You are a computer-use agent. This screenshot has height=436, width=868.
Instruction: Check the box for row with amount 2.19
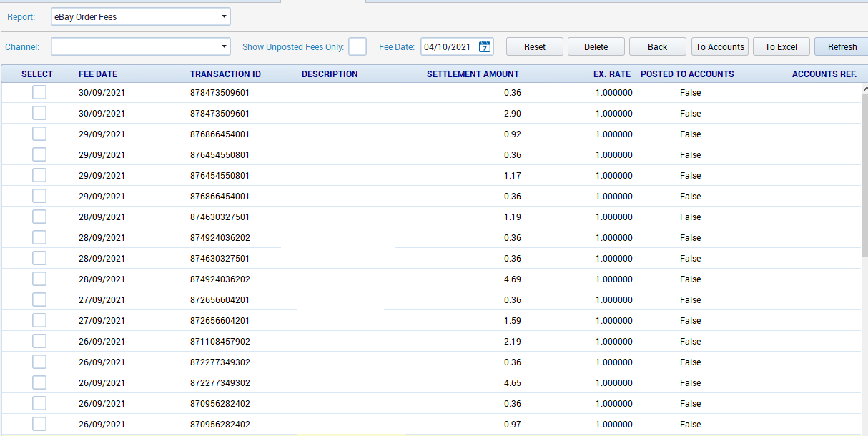click(39, 341)
